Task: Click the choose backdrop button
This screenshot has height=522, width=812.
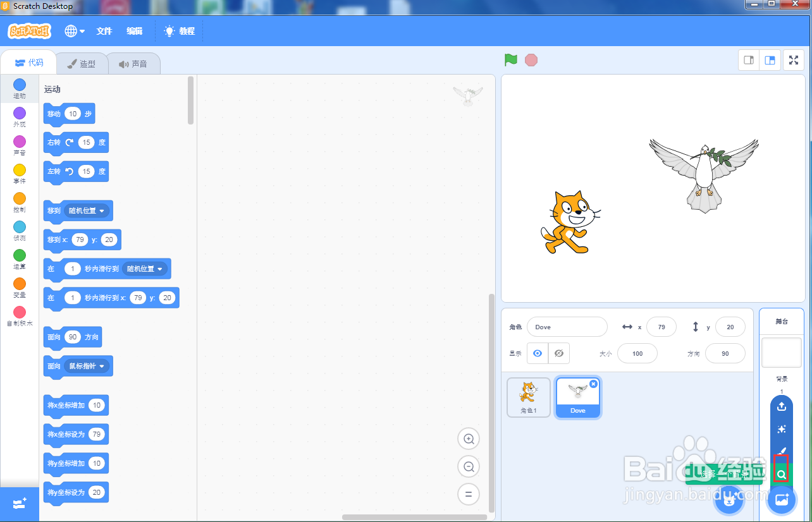Action: 782,499
